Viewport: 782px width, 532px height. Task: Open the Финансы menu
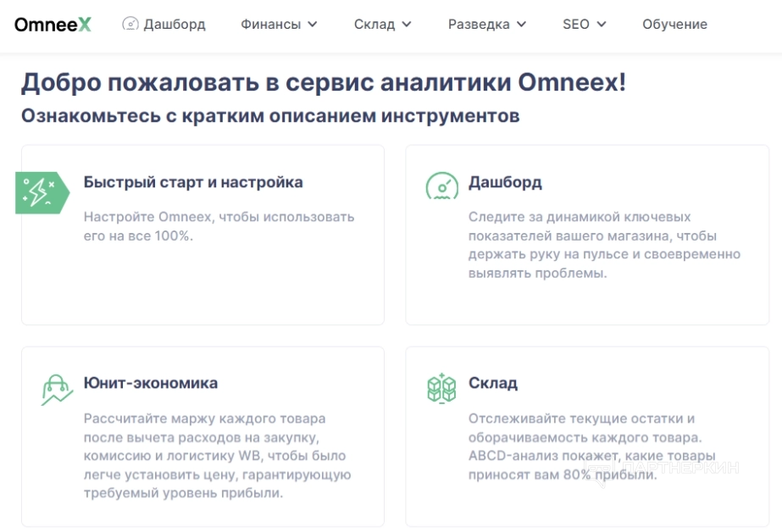(279, 24)
